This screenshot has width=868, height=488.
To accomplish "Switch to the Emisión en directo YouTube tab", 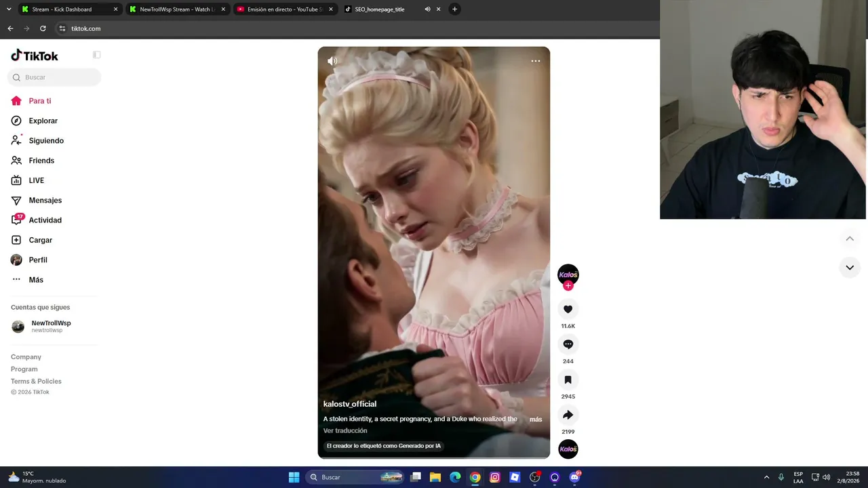I will (285, 9).
